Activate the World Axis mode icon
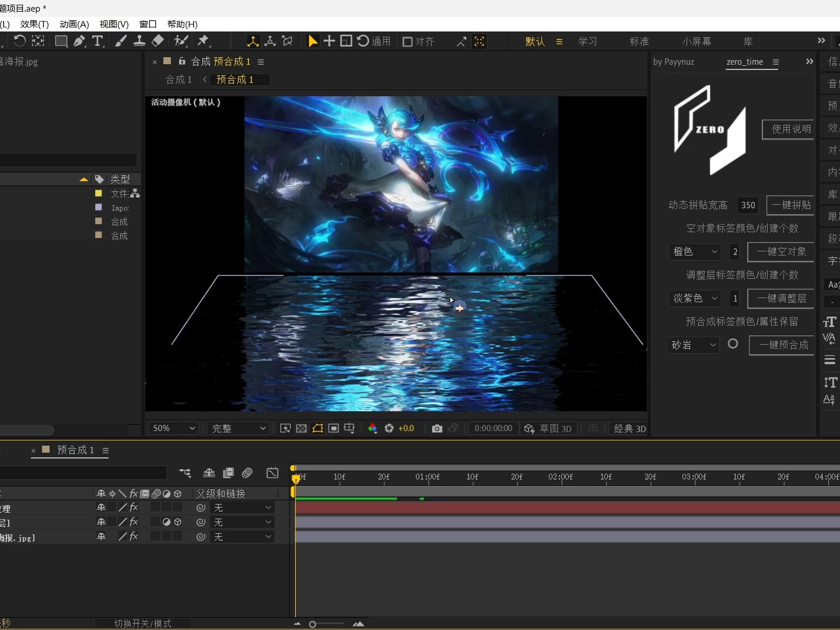This screenshot has width=840, height=630. click(270, 41)
